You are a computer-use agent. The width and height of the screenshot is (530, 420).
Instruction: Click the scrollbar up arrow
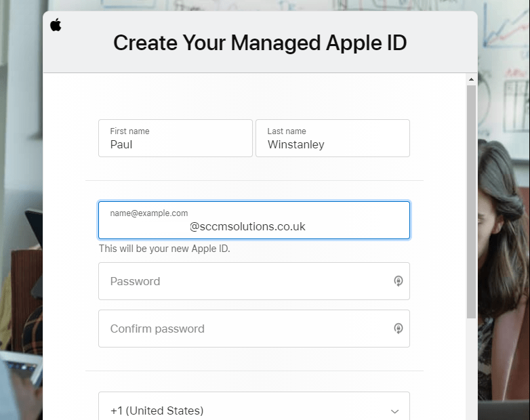[471, 80]
